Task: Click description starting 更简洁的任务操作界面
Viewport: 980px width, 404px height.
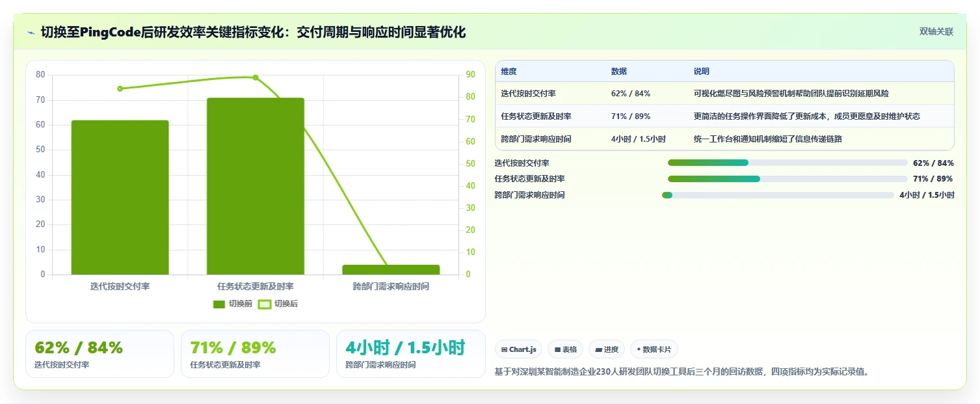Action: (x=807, y=116)
